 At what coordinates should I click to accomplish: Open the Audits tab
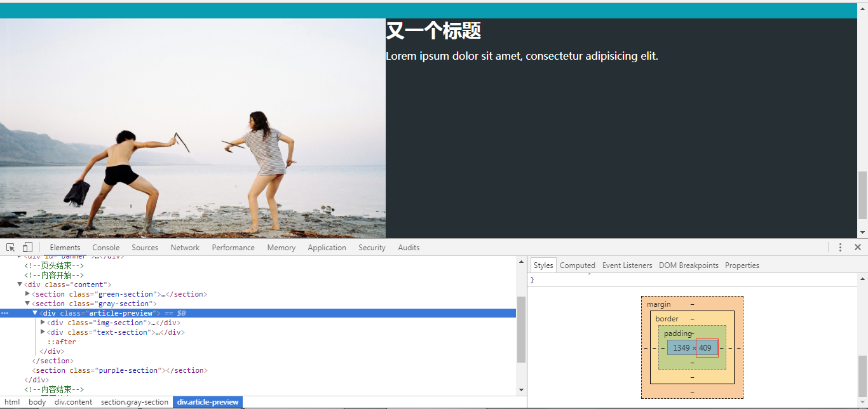pos(409,248)
